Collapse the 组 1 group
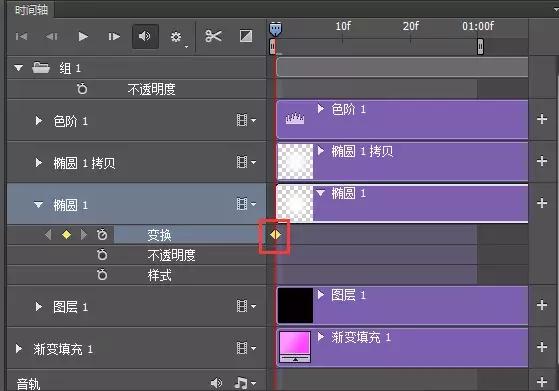 pyautogui.click(x=19, y=67)
